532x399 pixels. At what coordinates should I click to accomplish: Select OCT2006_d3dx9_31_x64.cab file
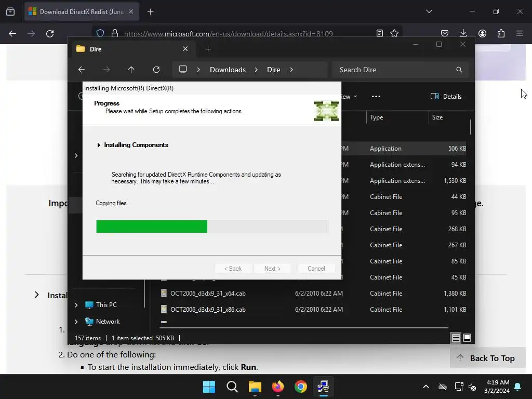(x=208, y=294)
